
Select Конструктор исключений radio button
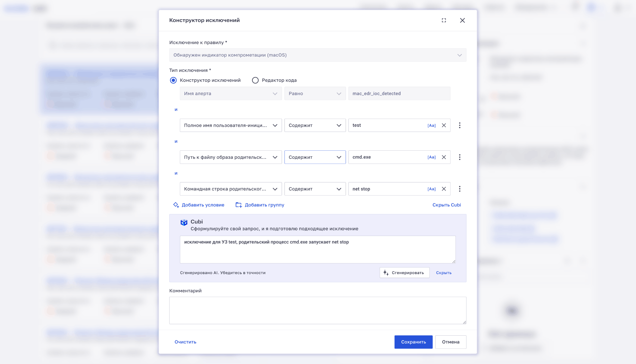(173, 80)
